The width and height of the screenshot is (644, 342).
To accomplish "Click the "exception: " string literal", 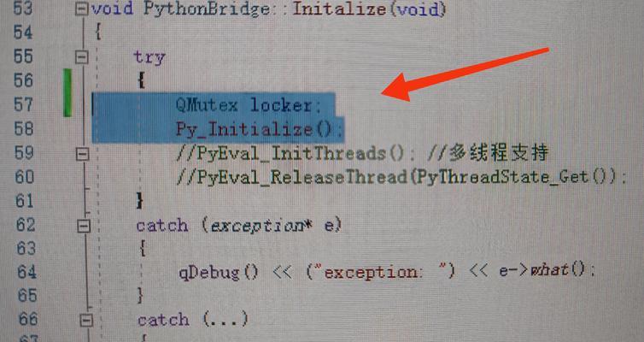I will pyautogui.click(x=381, y=272).
